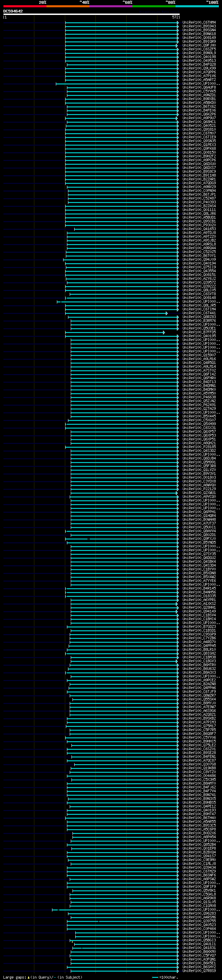Select hit UniRef100_Q6FHR0
The height and width of the screenshot is (980, 222).
[x=199, y=378]
